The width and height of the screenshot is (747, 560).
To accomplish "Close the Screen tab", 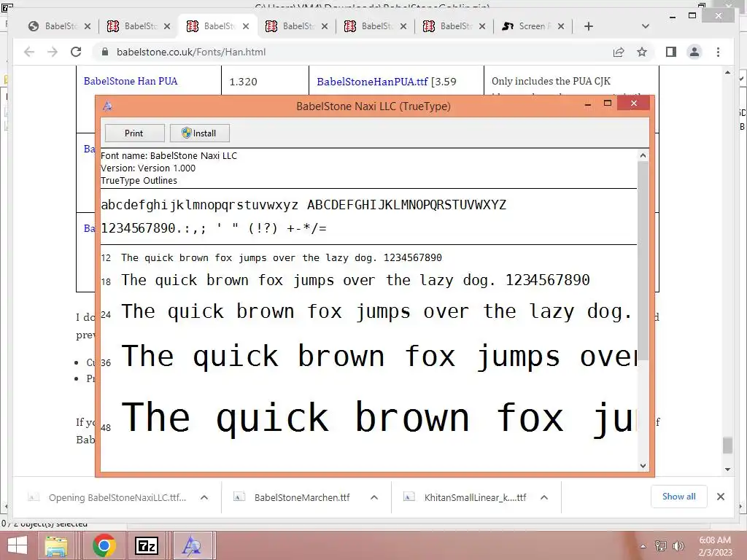I will tap(561, 26).
